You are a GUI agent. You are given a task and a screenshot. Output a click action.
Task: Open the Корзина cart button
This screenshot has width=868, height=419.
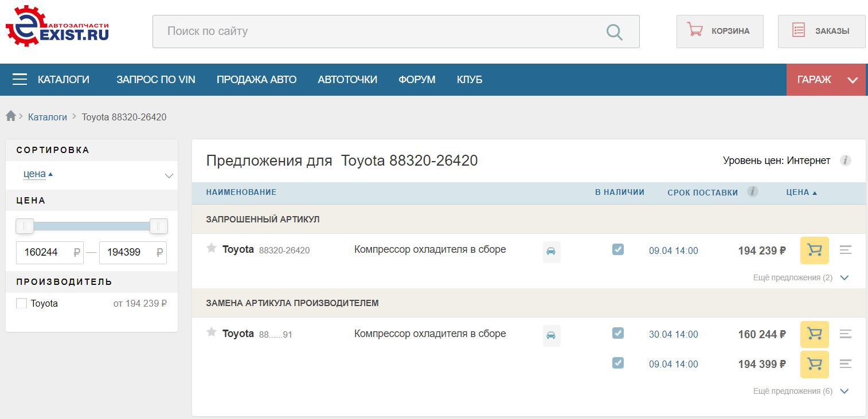(x=720, y=32)
